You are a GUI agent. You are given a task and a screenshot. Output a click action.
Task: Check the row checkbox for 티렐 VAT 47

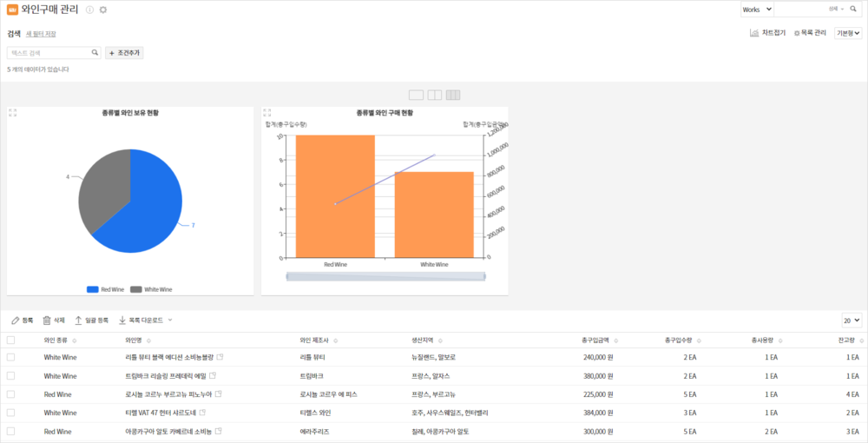pos(10,413)
